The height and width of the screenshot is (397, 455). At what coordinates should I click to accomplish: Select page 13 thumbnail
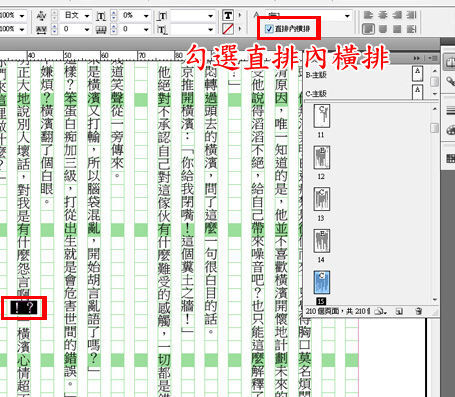[322, 199]
